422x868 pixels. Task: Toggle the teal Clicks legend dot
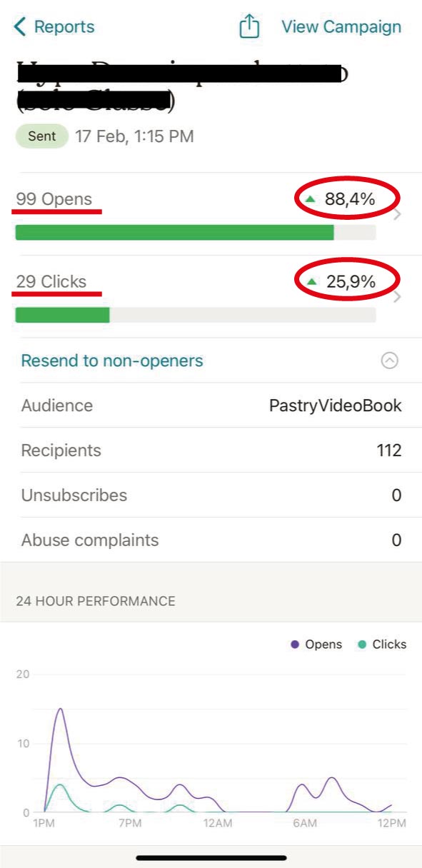click(x=362, y=645)
